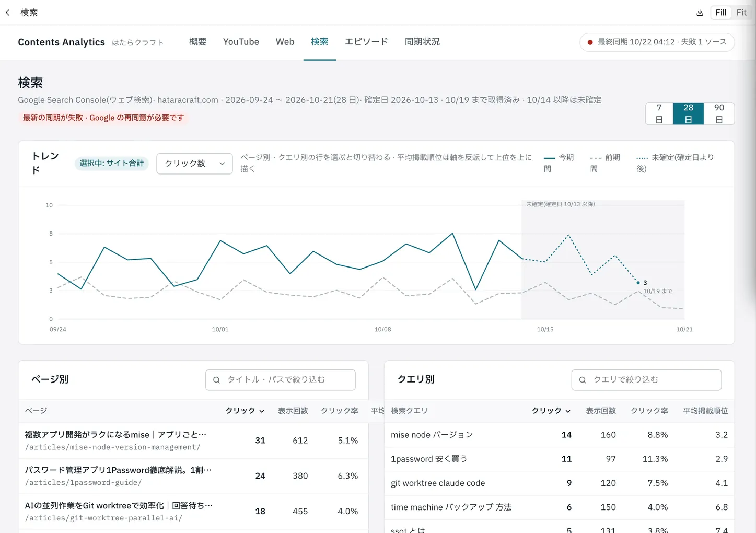Open the YouTube tab
This screenshot has height=533, width=756.
click(241, 42)
